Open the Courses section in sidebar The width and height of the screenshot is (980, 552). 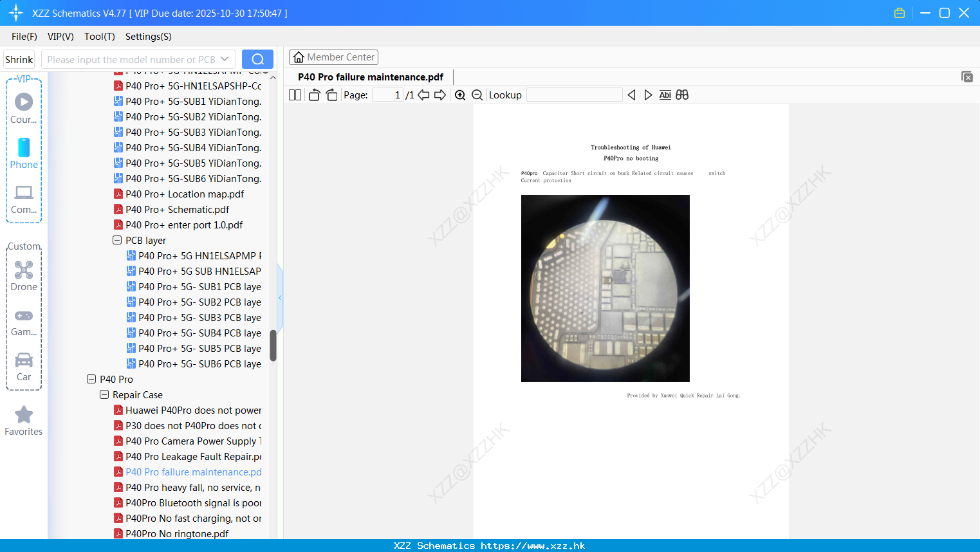[24, 109]
